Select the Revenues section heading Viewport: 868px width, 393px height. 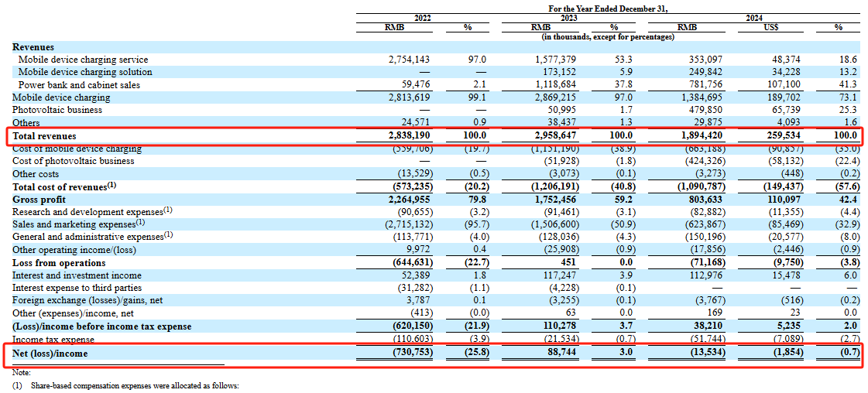tap(33, 47)
